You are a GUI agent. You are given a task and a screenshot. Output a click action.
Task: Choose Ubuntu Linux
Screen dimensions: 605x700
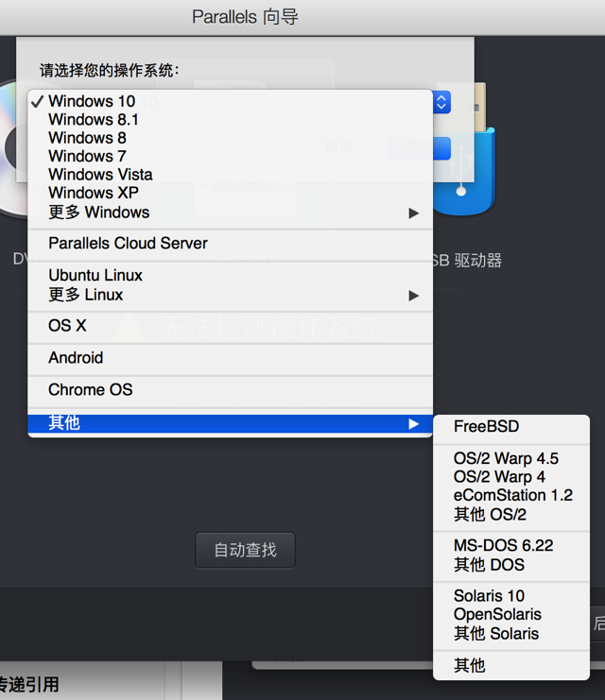[230, 276]
